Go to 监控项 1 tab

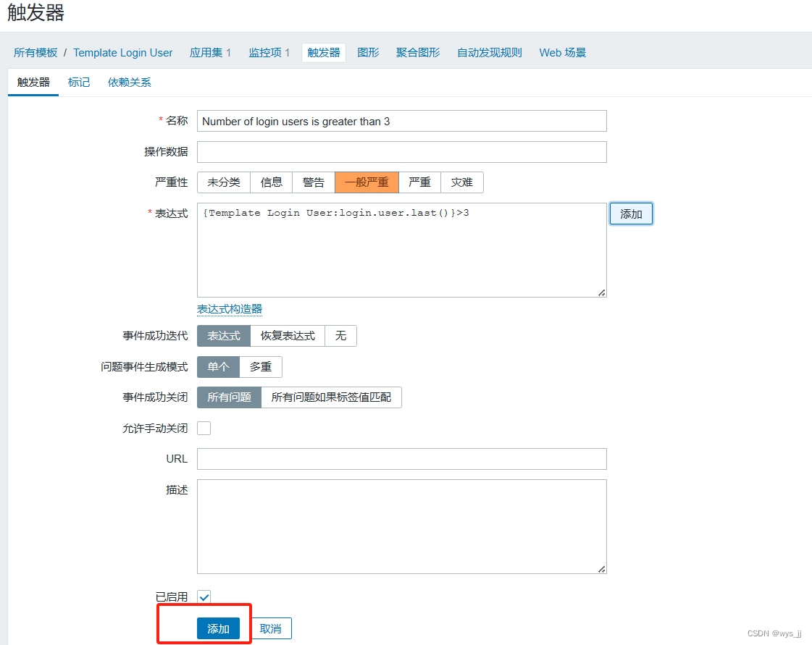tap(269, 53)
